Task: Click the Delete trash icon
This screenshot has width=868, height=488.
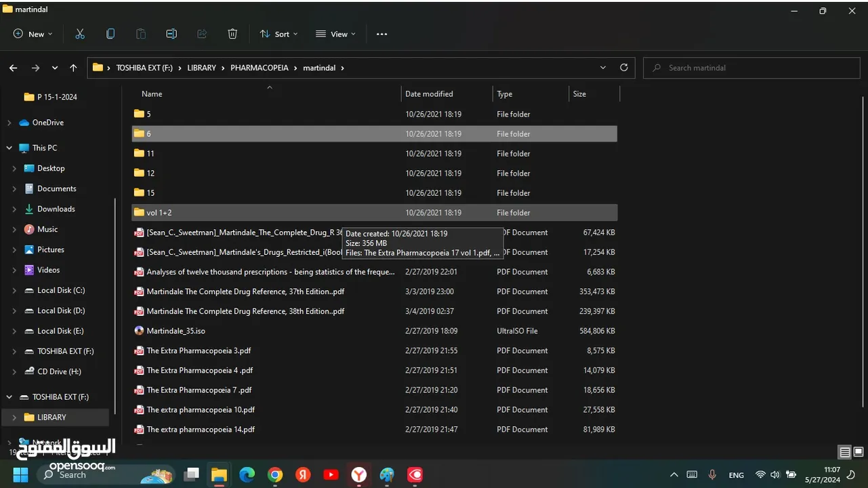Action: pyautogui.click(x=232, y=34)
